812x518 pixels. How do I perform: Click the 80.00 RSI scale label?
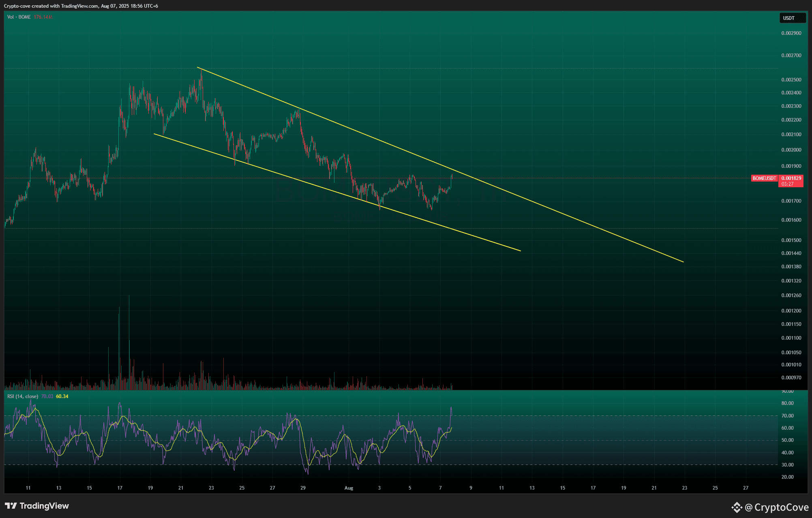point(787,403)
